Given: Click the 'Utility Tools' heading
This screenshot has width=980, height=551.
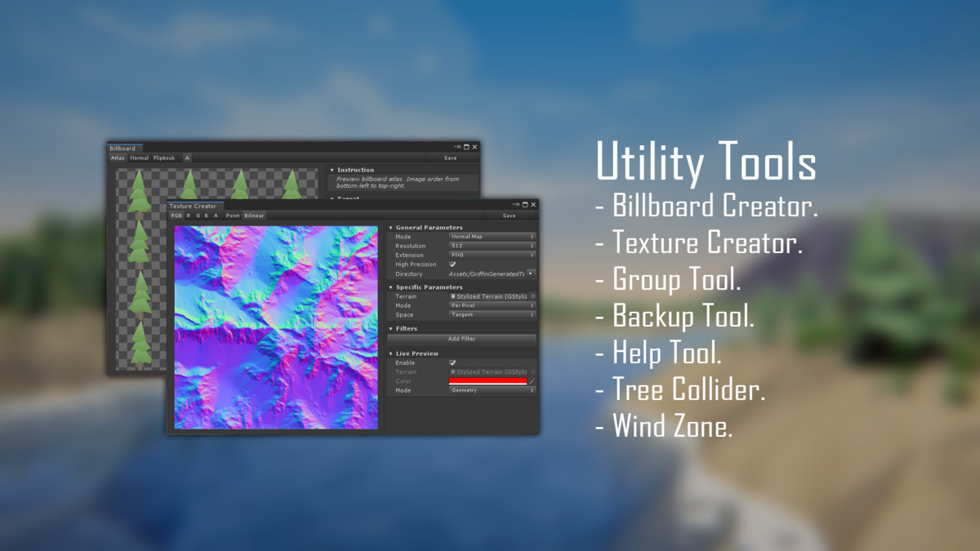Looking at the screenshot, I should click(x=706, y=162).
